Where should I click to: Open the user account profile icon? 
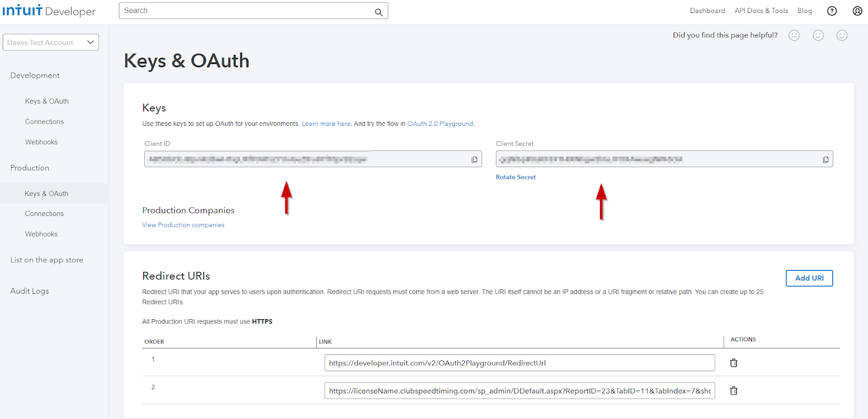pyautogui.click(x=857, y=11)
